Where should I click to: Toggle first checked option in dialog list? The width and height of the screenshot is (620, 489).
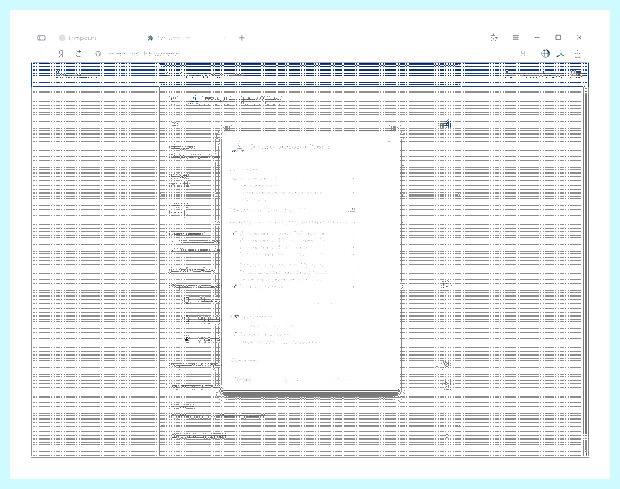234,234
